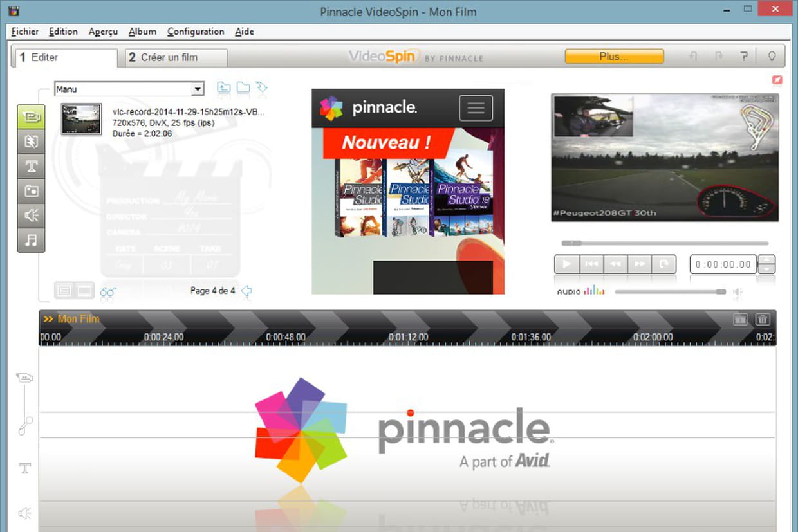Increase timecode with the up stepper

pyautogui.click(x=767, y=260)
